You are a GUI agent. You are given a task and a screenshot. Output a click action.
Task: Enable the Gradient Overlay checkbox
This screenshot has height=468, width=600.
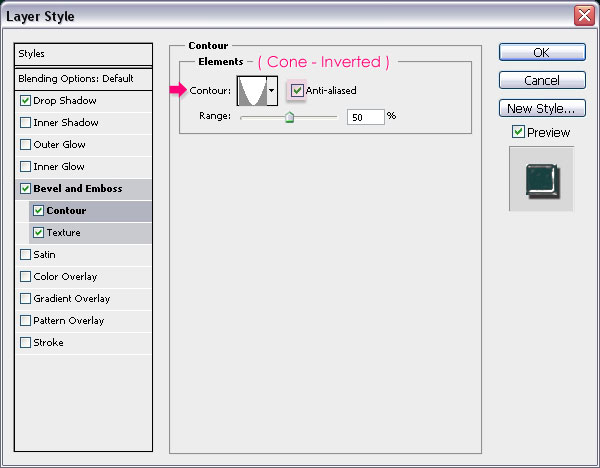pyautogui.click(x=25, y=298)
